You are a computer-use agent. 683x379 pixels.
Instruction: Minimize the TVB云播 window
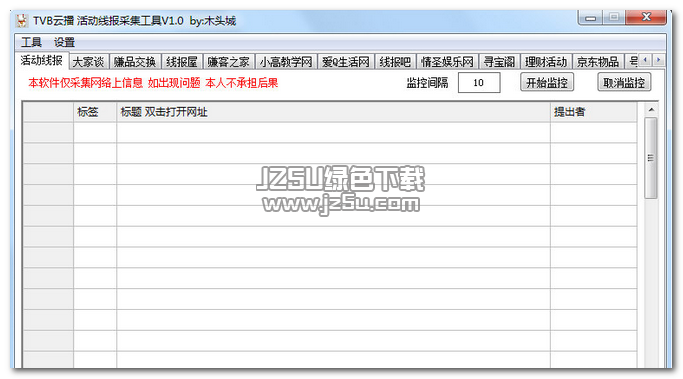click(x=590, y=18)
